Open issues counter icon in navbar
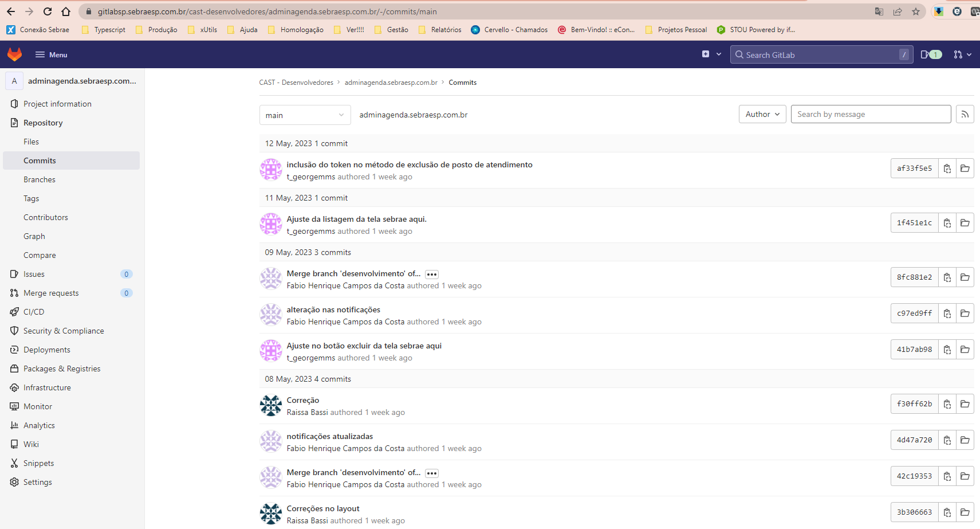Image resolution: width=980 pixels, height=529 pixels. point(931,54)
